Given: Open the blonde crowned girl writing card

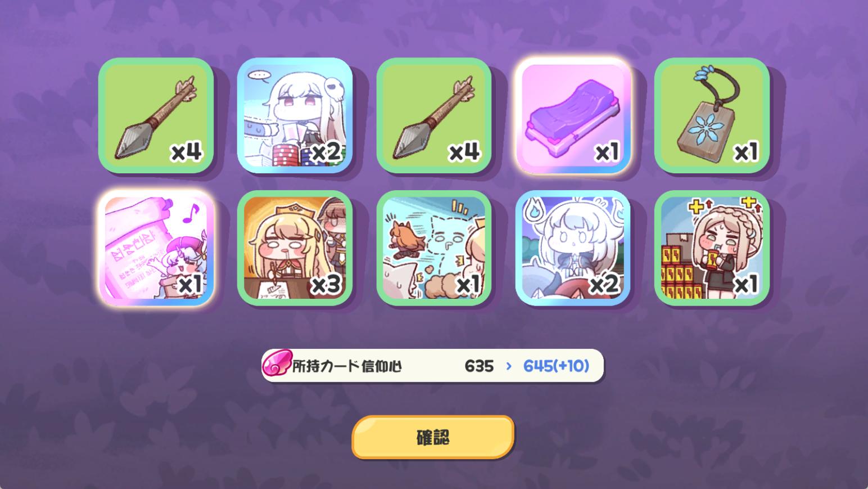Looking at the screenshot, I should pos(295,248).
